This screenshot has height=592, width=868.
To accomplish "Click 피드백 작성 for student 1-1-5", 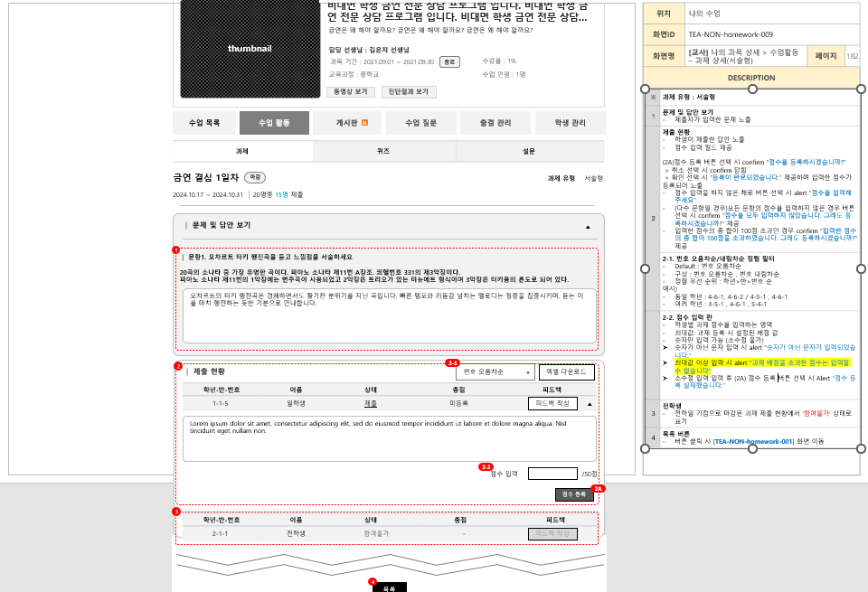I will coord(552,404).
